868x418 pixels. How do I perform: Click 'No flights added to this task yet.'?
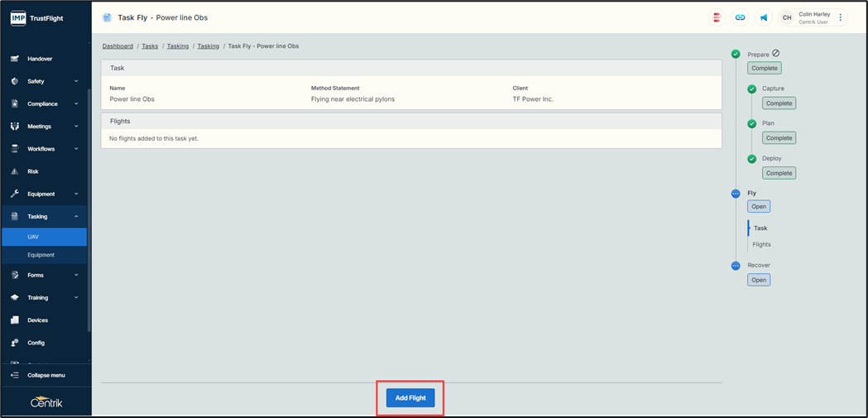pyautogui.click(x=154, y=139)
